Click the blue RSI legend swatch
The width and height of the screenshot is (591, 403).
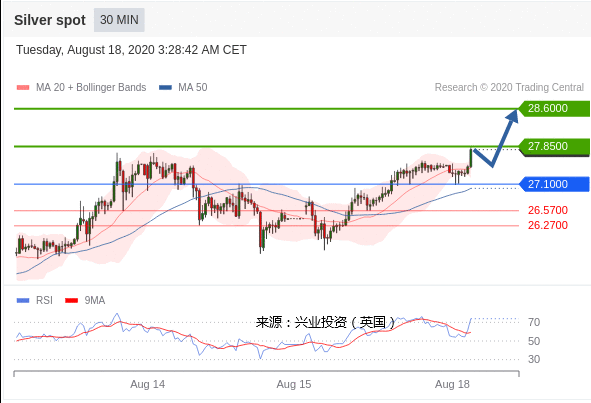pyautogui.click(x=23, y=300)
